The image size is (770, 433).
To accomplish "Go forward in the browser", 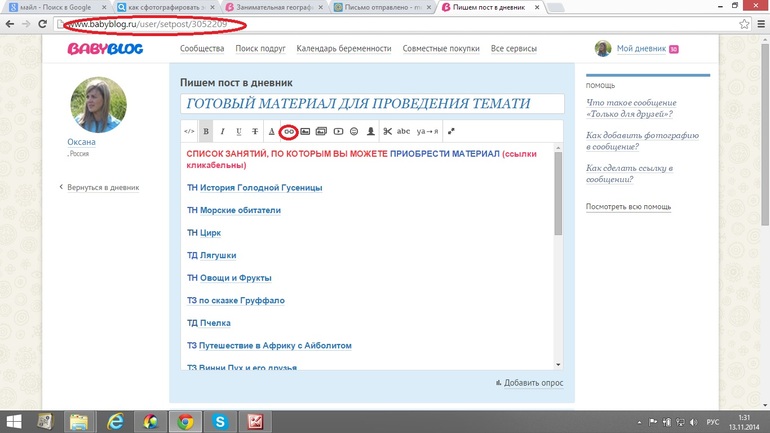I will 26,24.
